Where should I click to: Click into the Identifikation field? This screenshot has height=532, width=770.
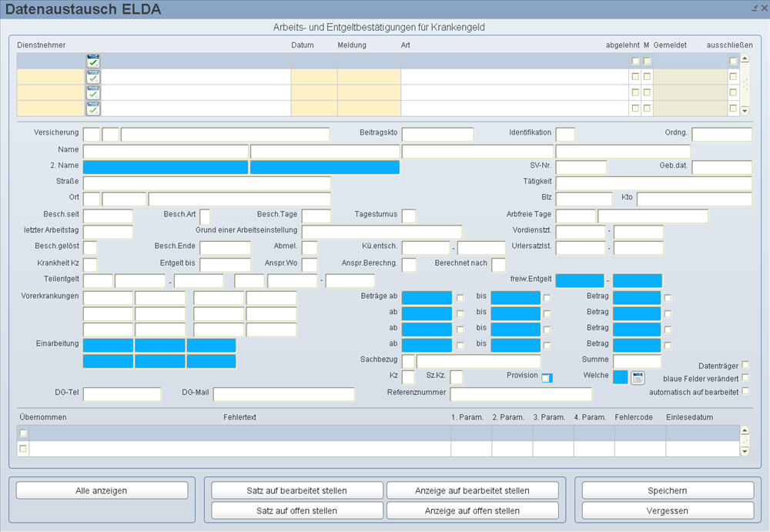pos(565,134)
